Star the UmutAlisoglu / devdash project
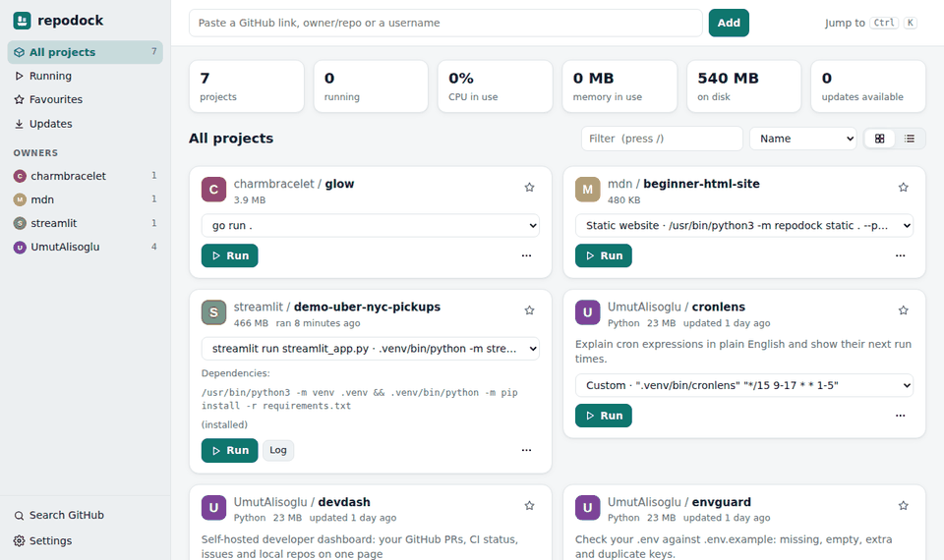 (x=529, y=506)
